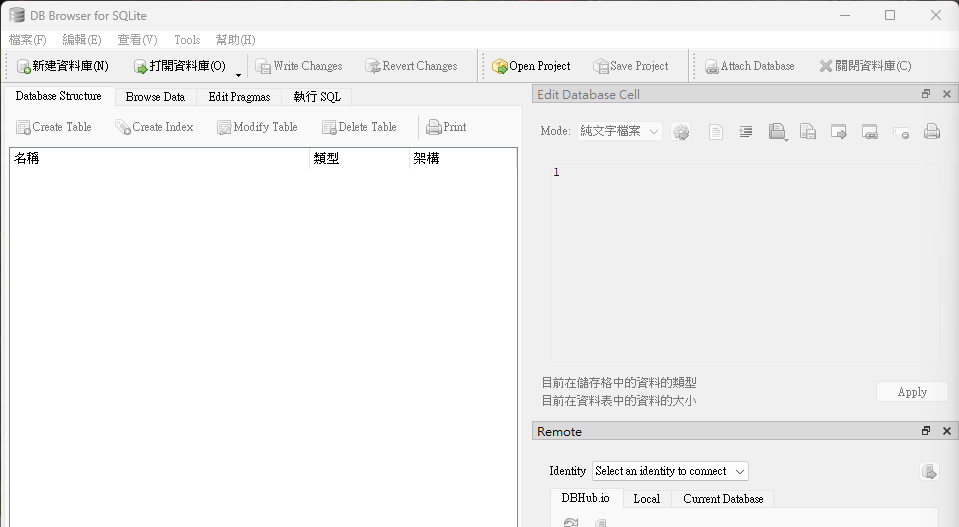Click the auto-switch mode gear icon
Screen dimensions: 959x527
coord(681,131)
